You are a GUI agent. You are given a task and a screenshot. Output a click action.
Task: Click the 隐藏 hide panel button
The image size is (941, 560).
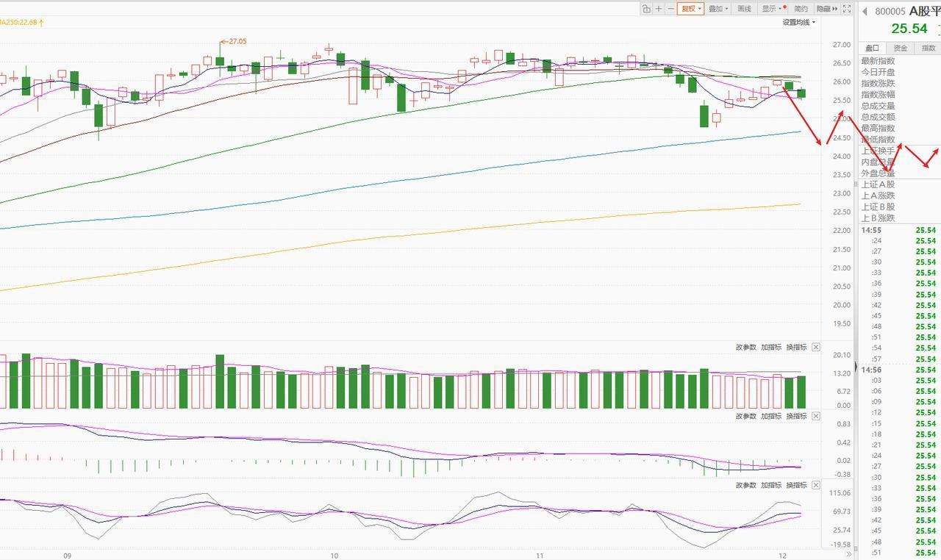827,9
